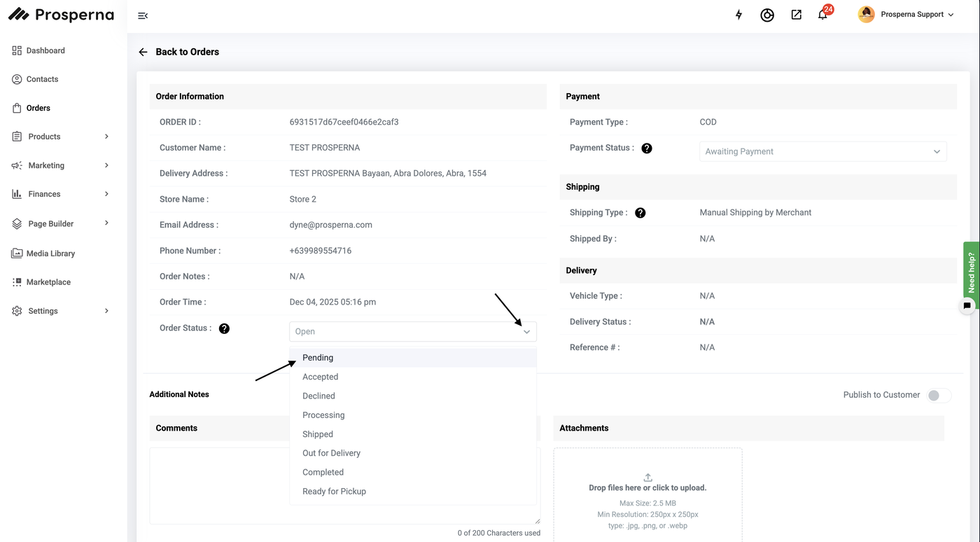
Task: Go back to Orders
Action: pos(179,52)
